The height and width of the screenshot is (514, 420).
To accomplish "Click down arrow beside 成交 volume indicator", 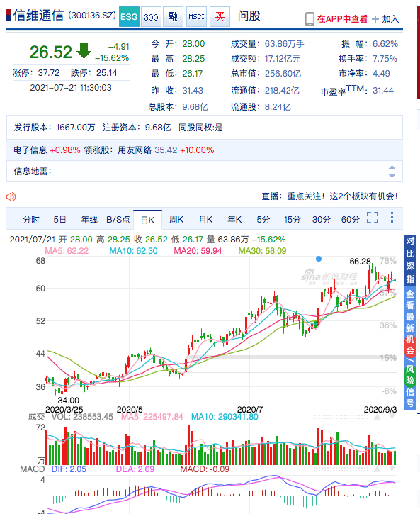I will pos(392,417).
